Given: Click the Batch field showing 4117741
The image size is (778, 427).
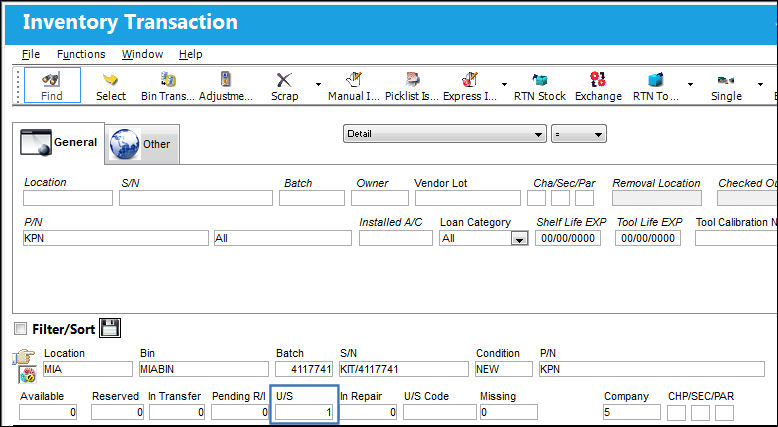Looking at the screenshot, I should coord(304,369).
